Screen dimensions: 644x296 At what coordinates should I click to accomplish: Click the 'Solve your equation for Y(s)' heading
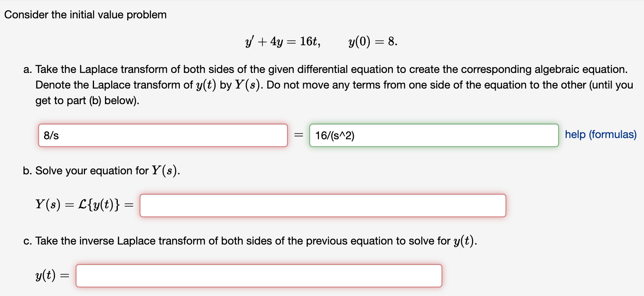(x=101, y=170)
